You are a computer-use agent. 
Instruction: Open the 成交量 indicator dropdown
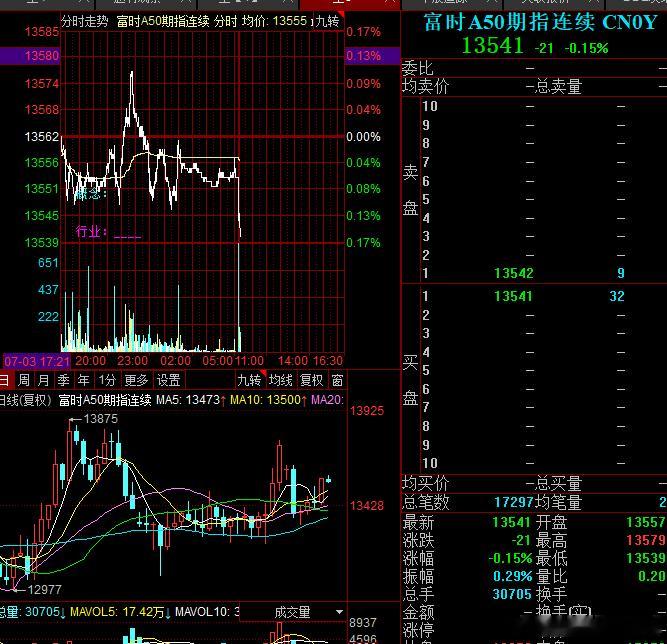click(293, 613)
